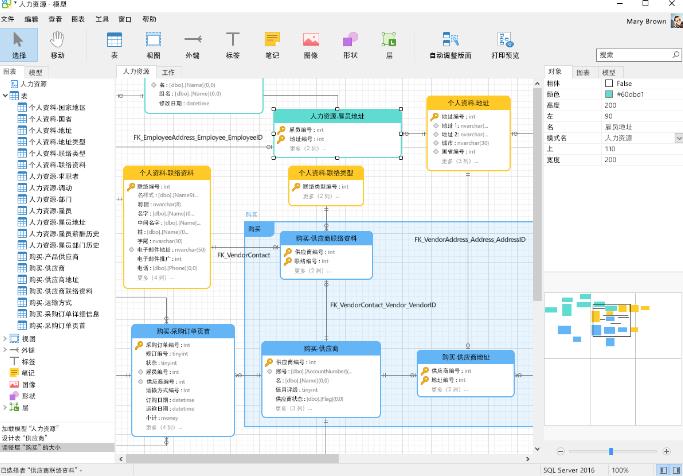The width and height of the screenshot is (683, 476).
Task: Click the diagram overview minimap
Action: click(613, 358)
